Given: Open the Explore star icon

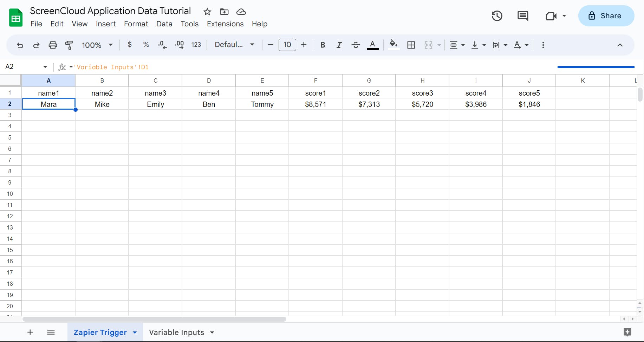Looking at the screenshot, I should pyautogui.click(x=627, y=332).
